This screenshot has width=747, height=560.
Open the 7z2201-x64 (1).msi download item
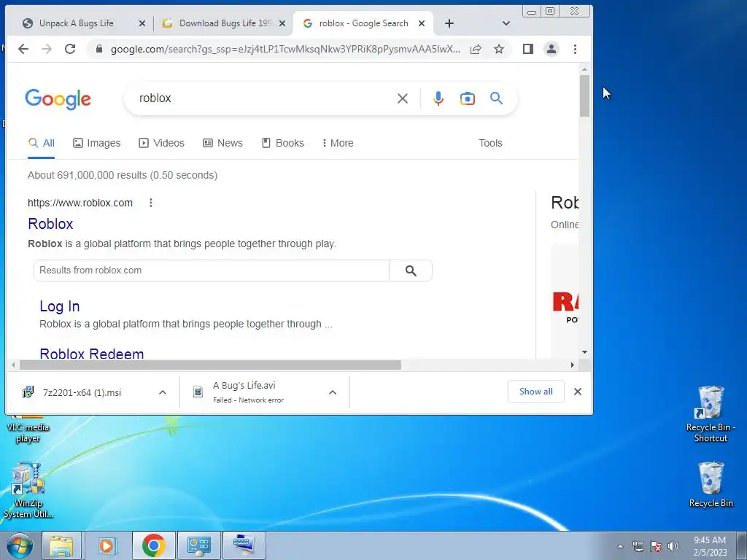tap(82, 392)
